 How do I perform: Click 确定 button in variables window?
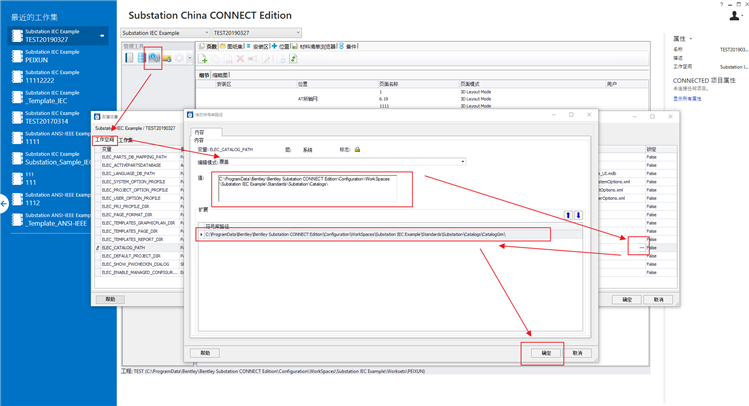627,299
